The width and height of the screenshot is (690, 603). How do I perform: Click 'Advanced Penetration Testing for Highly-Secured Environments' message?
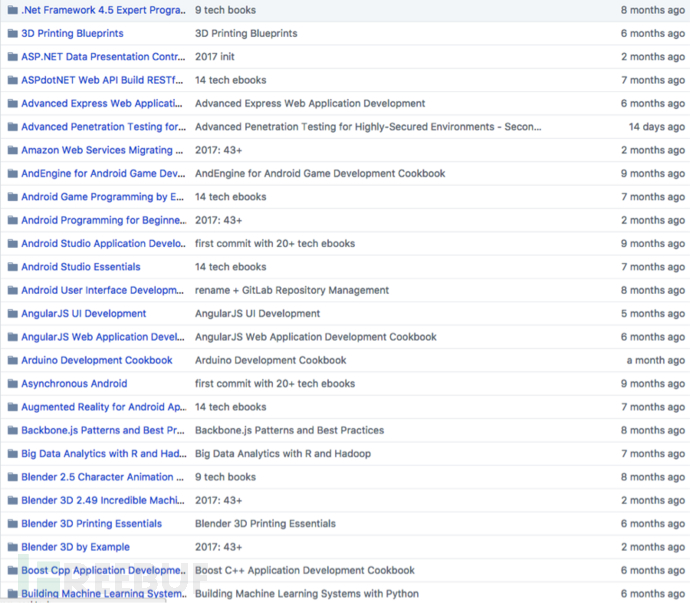click(x=368, y=127)
